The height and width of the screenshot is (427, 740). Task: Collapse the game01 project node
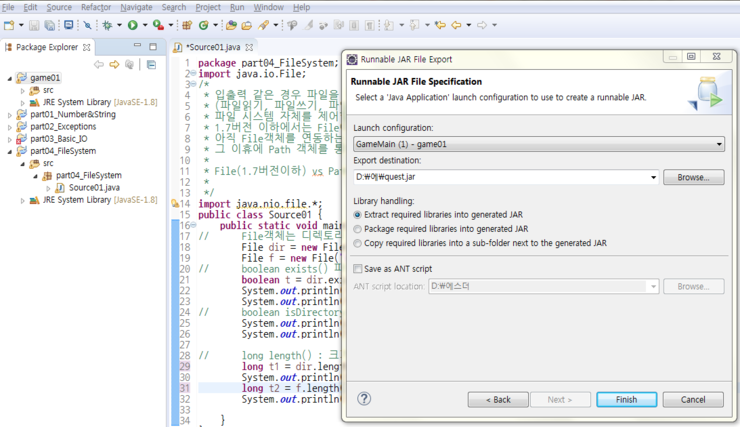[x=9, y=78]
